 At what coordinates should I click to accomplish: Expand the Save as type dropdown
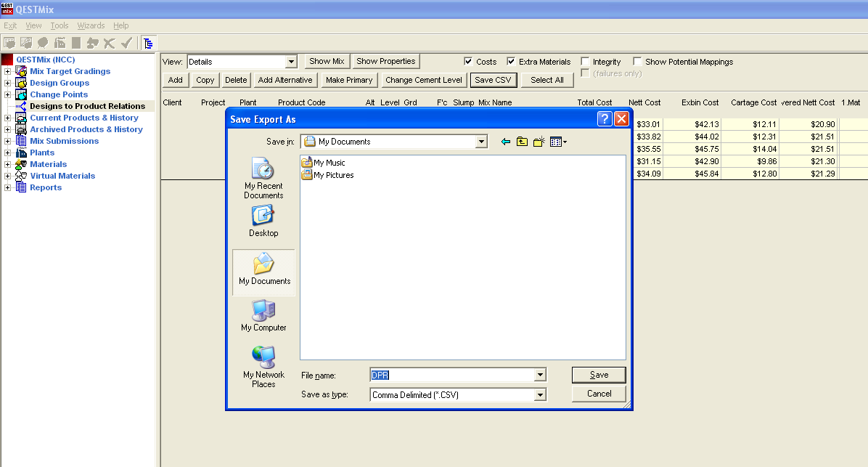coord(539,395)
